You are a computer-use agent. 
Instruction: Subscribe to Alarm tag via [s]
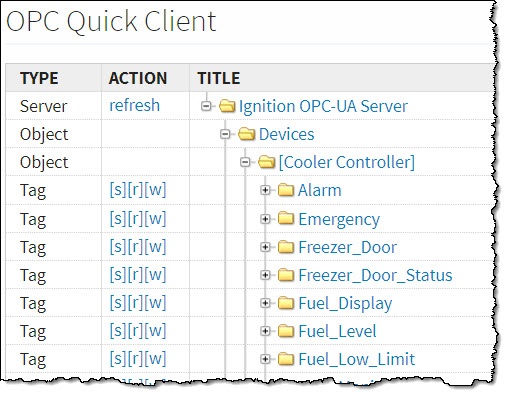[x=118, y=190]
